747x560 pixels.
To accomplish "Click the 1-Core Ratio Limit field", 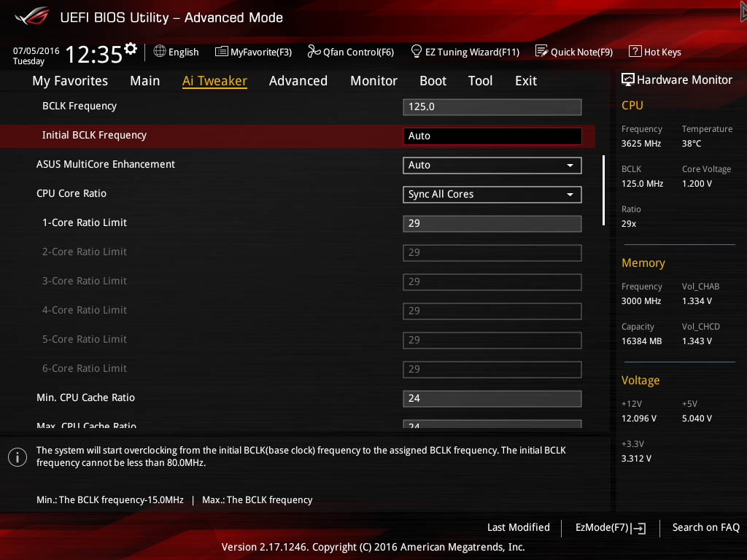I will point(492,223).
